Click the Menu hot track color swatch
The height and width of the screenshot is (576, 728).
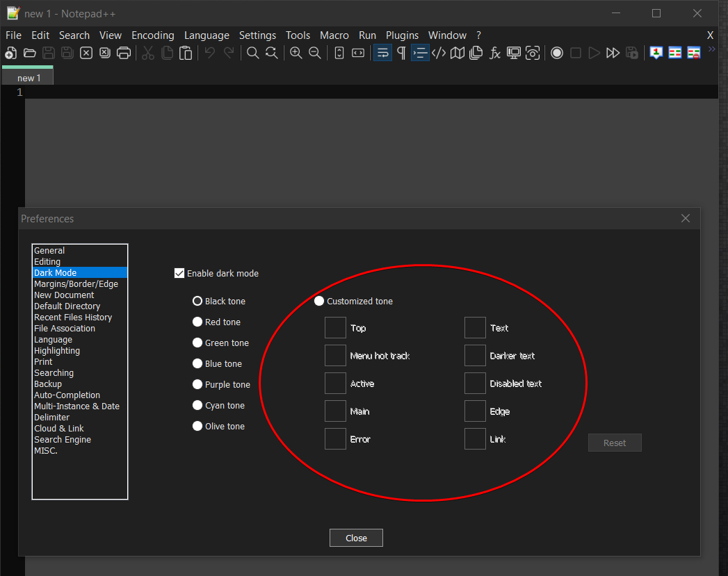point(335,356)
